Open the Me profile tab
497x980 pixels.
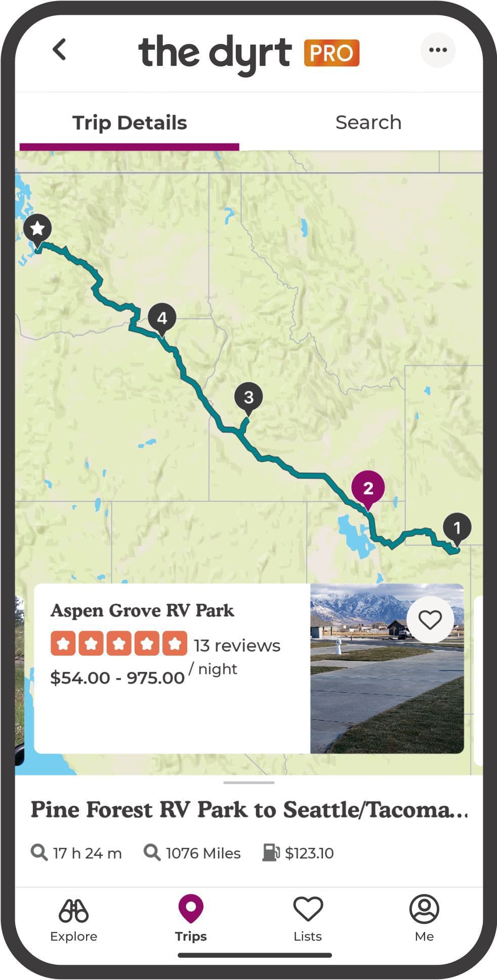click(424, 919)
